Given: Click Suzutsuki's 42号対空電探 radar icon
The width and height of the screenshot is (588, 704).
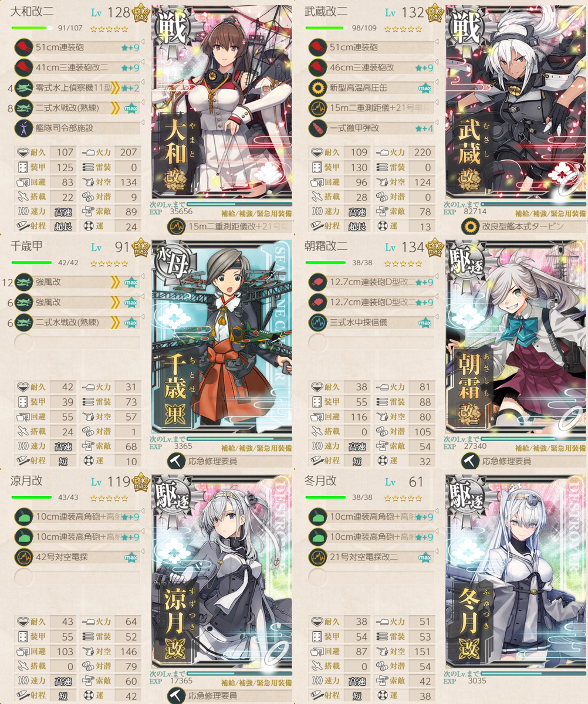Looking at the screenshot, I should point(24,557).
